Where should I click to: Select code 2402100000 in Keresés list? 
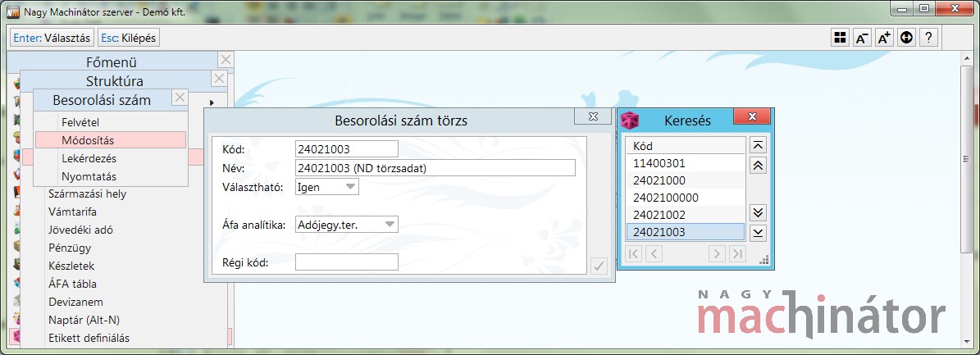coord(686,198)
